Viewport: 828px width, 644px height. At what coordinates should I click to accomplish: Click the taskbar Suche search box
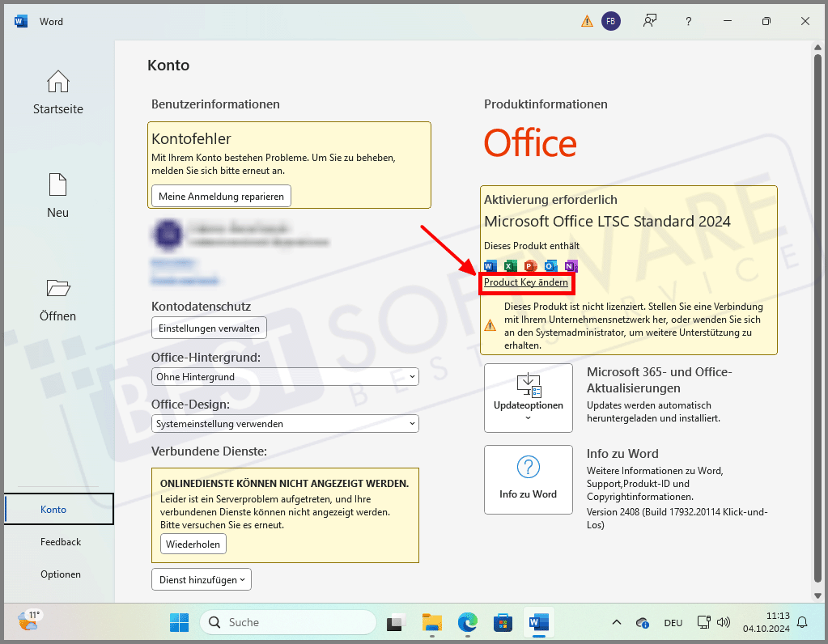pyautogui.click(x=288, y=622)
